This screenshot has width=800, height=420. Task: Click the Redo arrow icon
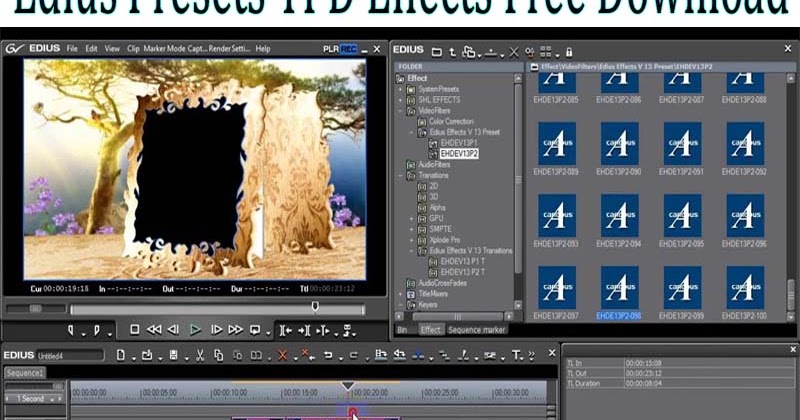click(x=354, y=355)
